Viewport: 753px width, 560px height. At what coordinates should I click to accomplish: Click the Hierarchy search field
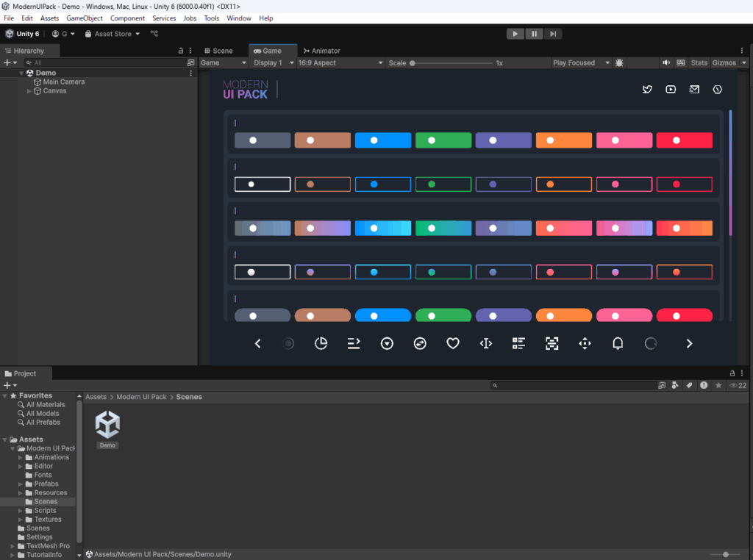coord(106,63)
